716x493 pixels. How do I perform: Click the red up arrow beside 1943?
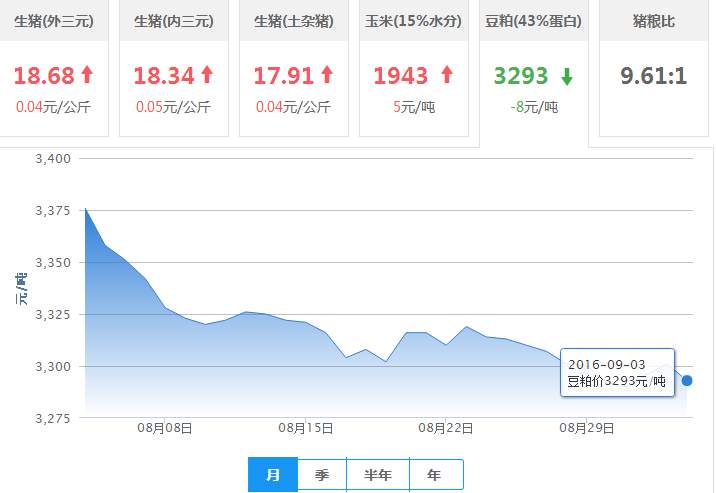coord(448,74)
